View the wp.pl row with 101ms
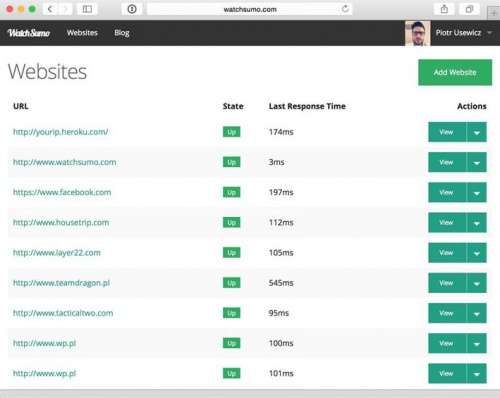This screenshot has height=398, width=500. pos(447,373)
